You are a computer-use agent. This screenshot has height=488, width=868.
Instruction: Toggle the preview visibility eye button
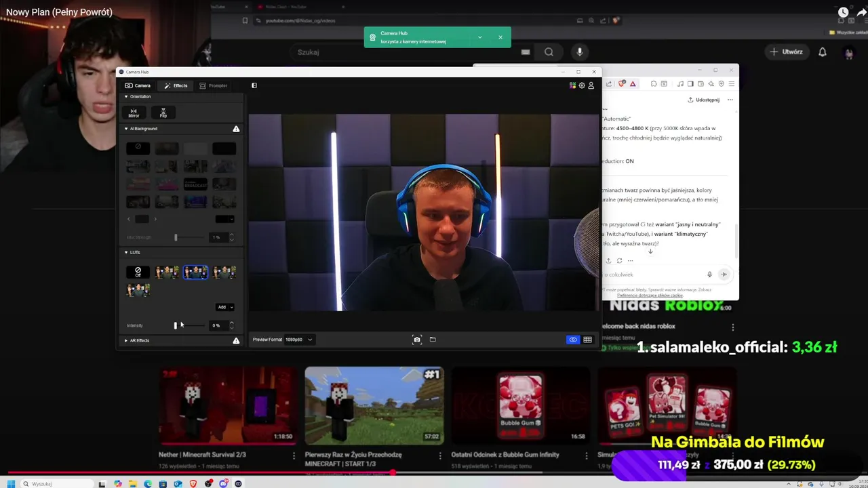(x=573, y=340)
